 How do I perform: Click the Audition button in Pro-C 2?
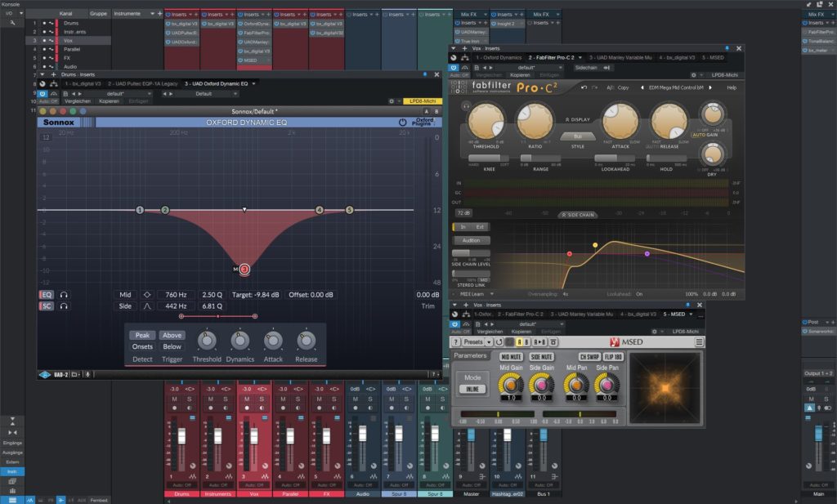coord(472,240)
